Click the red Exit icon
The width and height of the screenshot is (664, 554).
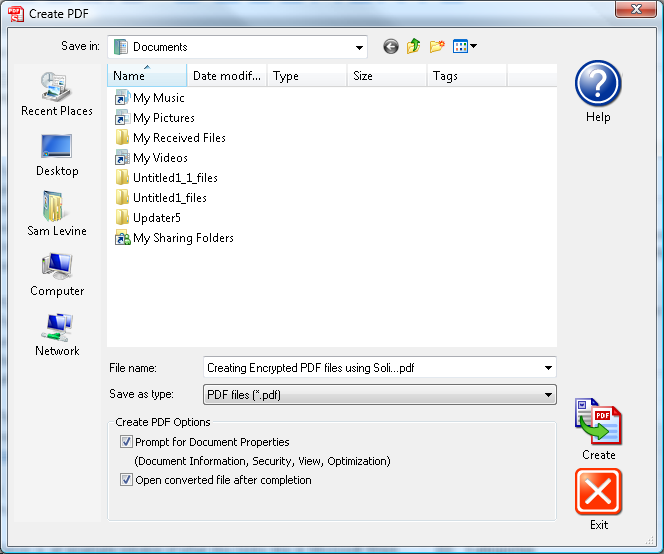coord(598,492)
